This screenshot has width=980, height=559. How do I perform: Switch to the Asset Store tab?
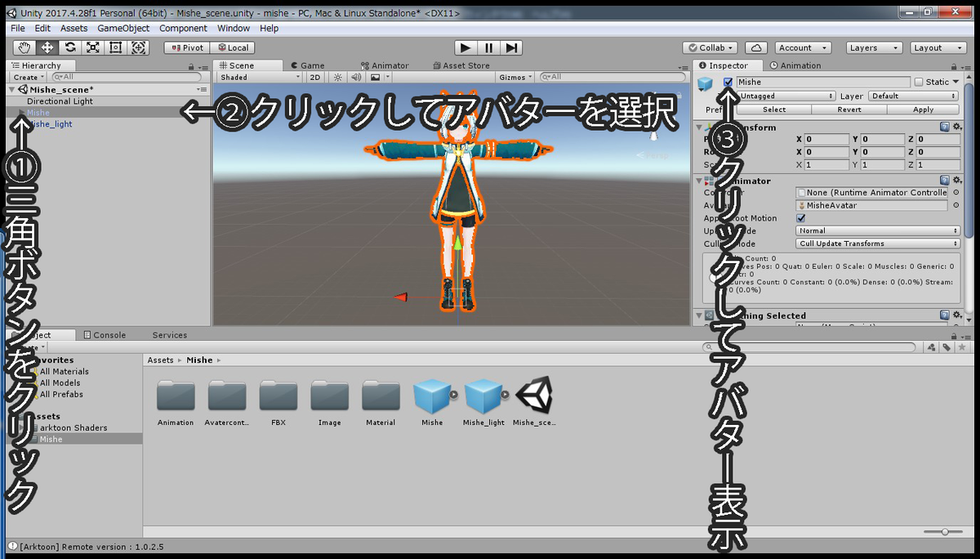(460, 65)
